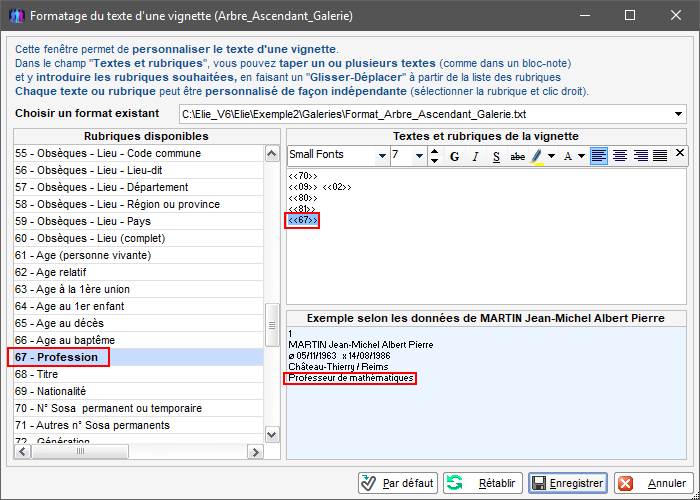700x500 pixels.
Task: Click the Annuler button
Action: coord(652,483)
